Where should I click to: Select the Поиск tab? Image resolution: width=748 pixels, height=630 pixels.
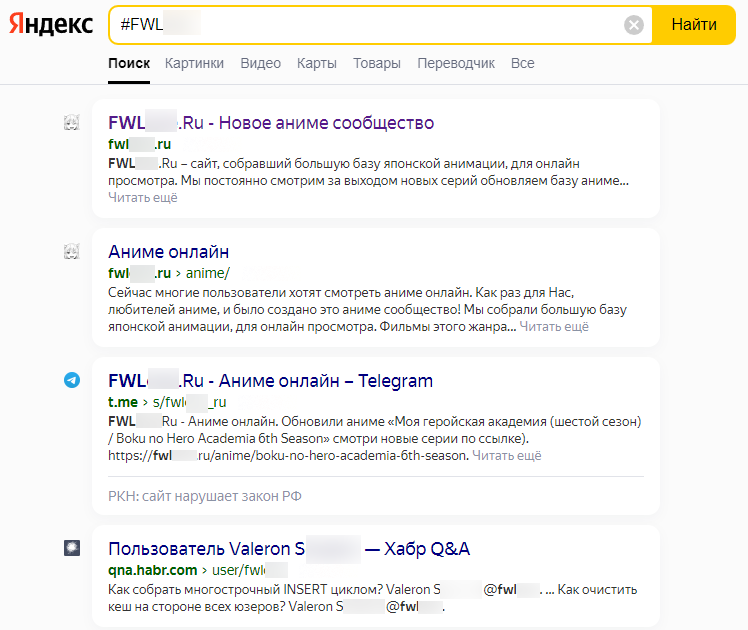pyautogui.click(x=129, y=63)
